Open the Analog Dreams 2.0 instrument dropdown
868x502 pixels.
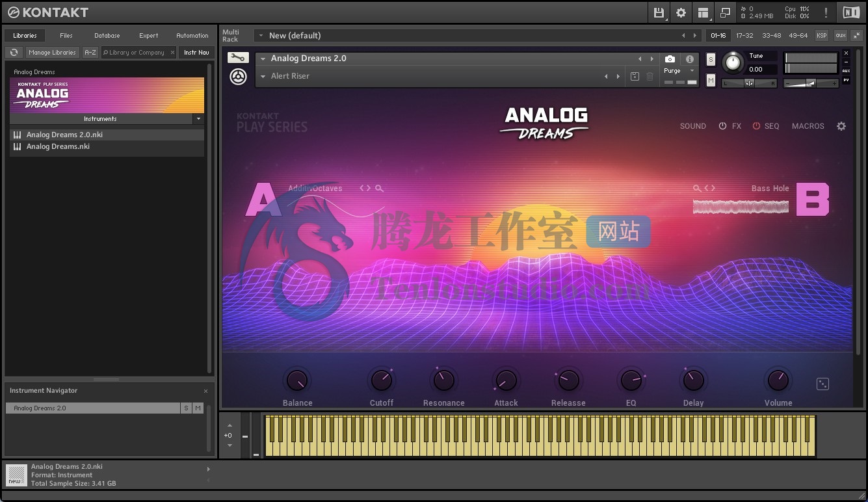coord(263,59)
